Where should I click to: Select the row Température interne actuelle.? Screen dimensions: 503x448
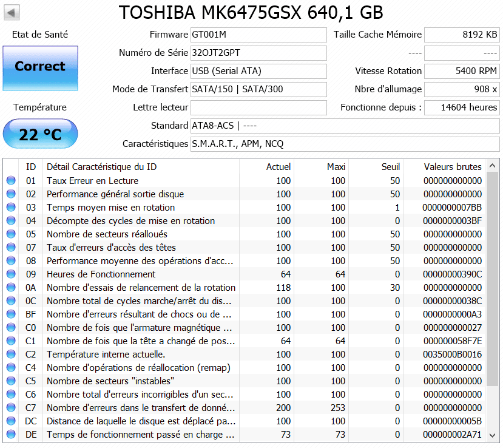pyautogui.click(x=245, y=354)
